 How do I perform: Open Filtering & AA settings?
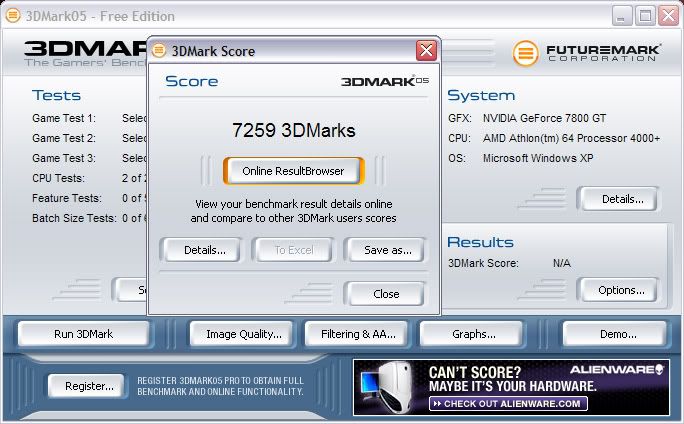358,334
